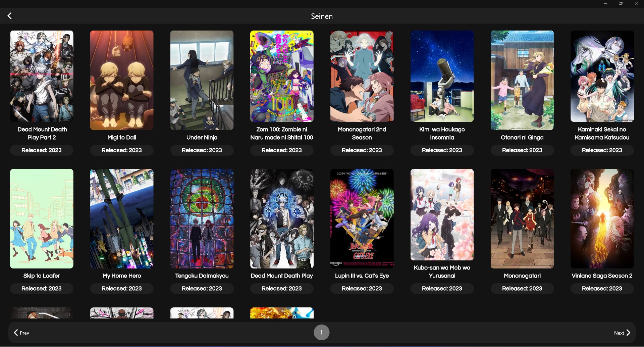Click the Lupin III vs. Cat's Eye title
The width and height of the screenshot is (644, 347).
click(x=362, y=276)
